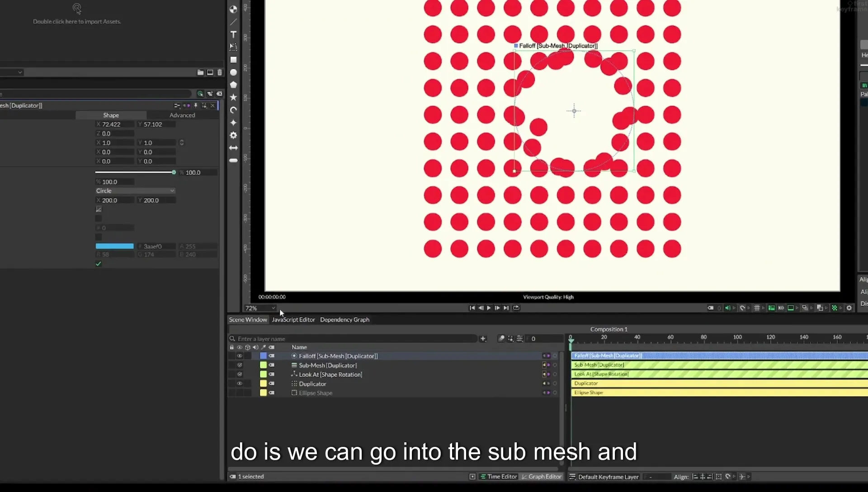Click the add layer plus icon
The width and height of the screenshot is (868, 492).
483,339
